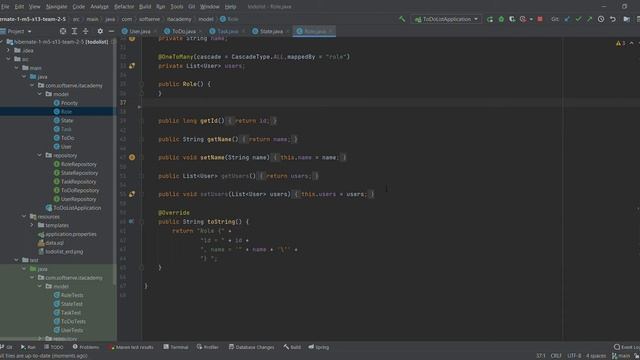Collapse the src folder

coord(9,59)
